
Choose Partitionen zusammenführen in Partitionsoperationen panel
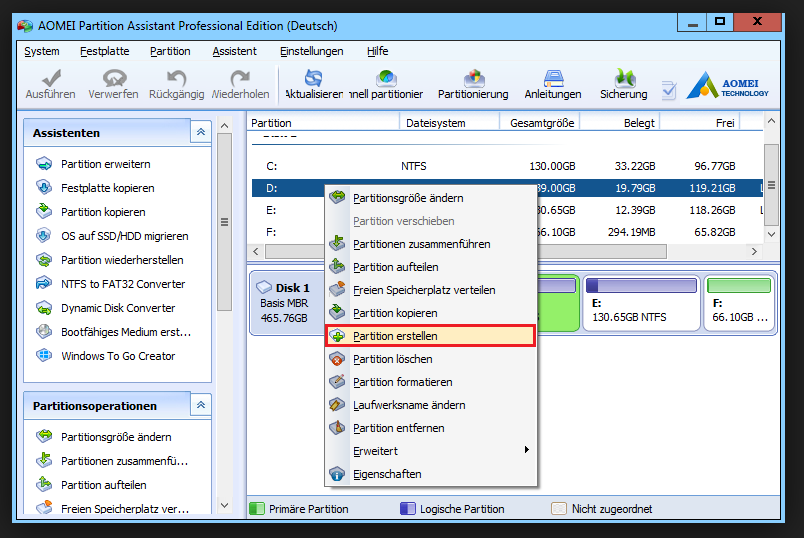124,461
